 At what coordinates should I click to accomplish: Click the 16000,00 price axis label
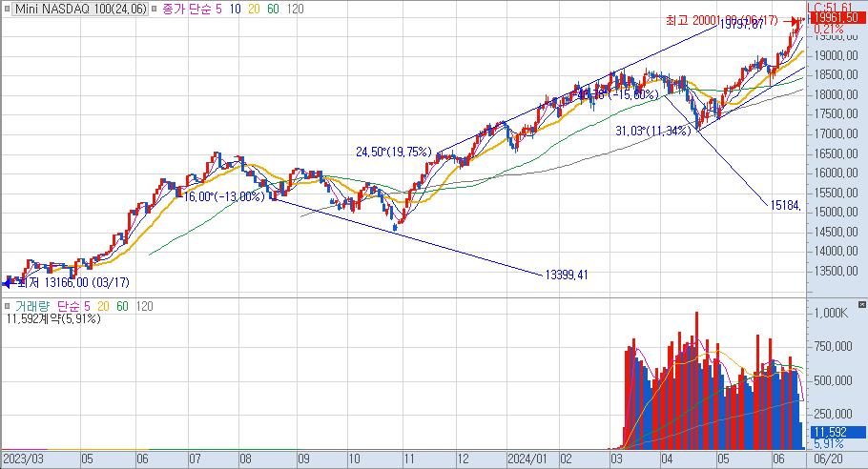coord(836,173)
